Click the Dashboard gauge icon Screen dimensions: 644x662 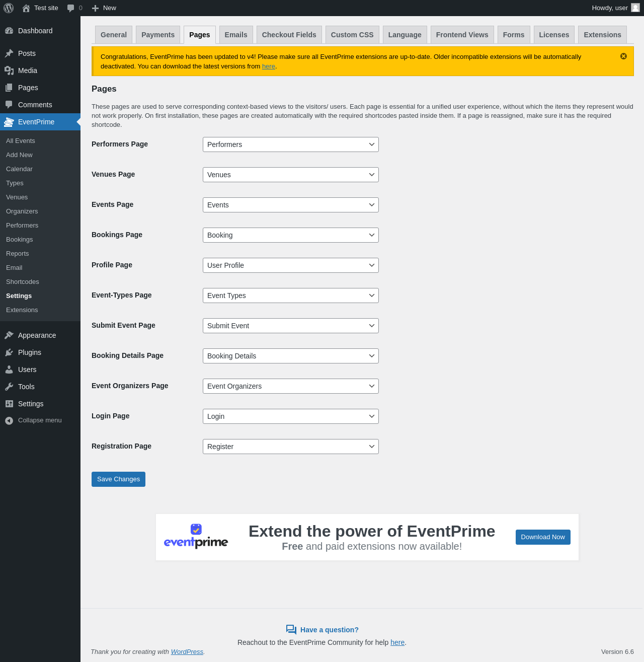pos(9,31)
